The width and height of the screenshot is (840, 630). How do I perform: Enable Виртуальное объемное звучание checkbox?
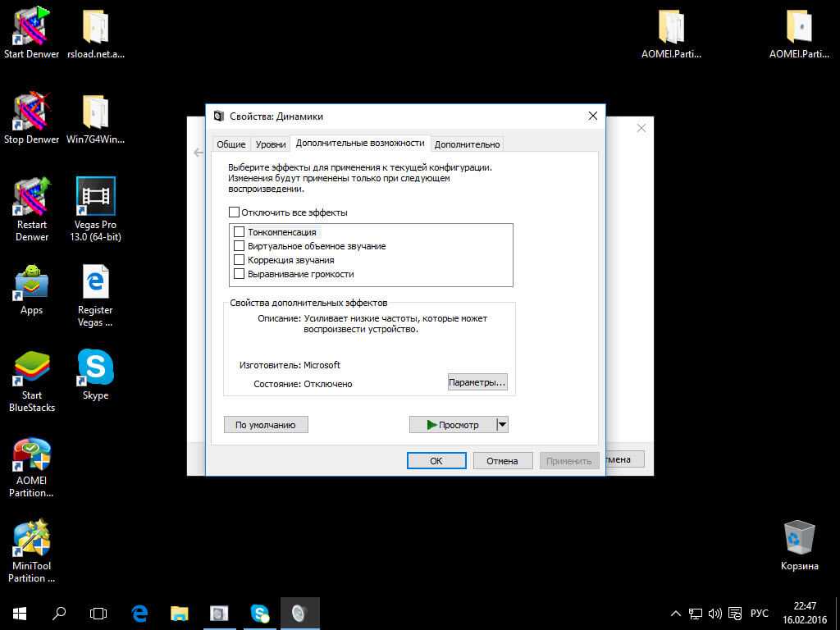tap(240, 246)
